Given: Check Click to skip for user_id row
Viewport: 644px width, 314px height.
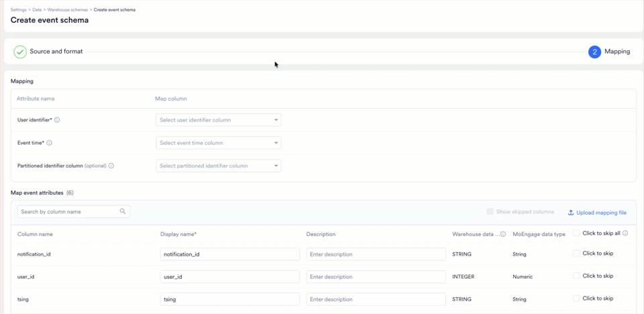Looking at the screenshot, I should click(576, 276).
